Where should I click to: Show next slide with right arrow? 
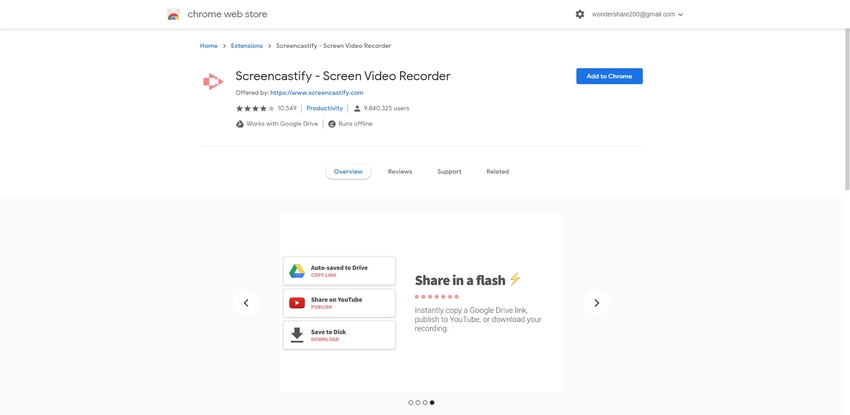[x=596, y=303]
